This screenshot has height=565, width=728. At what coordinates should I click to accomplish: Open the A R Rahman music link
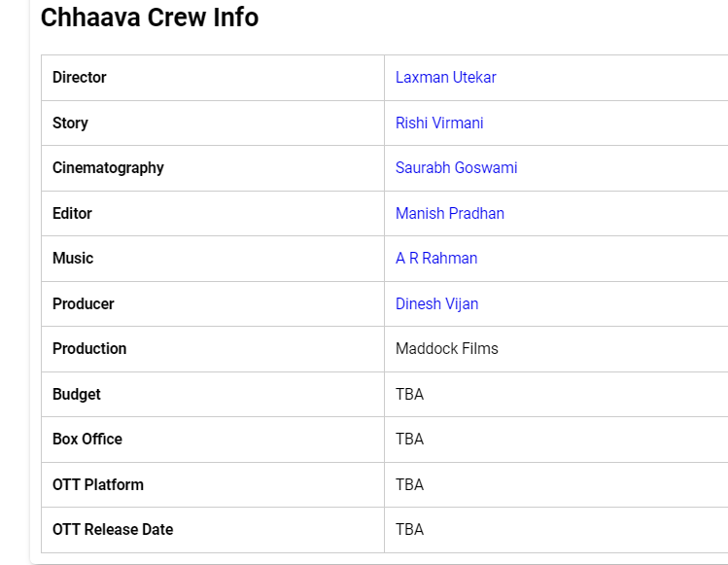(x=436, y=258)
